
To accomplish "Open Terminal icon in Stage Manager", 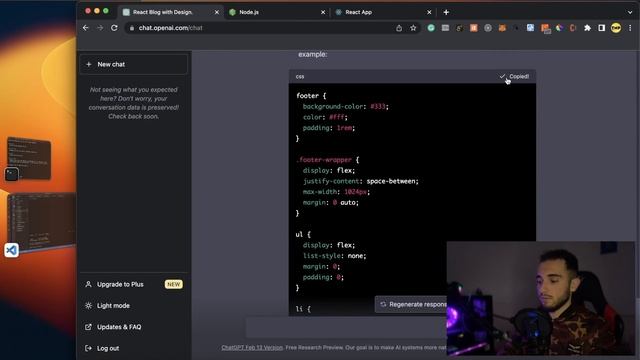I will click(x=11, y=174).
